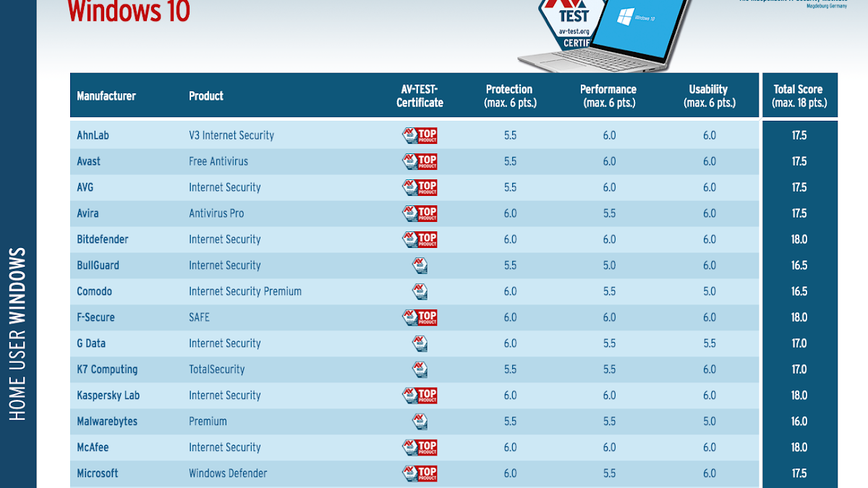Click K7 Computing's 5.5 protection score
Screen dimensions: 868x488
tap(510, 369)
